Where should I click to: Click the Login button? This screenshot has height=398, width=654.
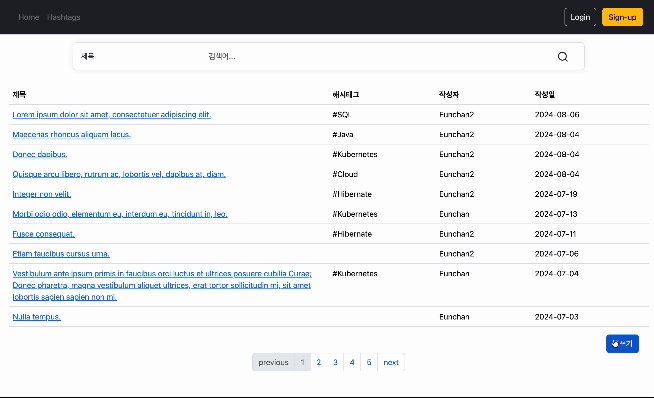(x=580, y=17)
